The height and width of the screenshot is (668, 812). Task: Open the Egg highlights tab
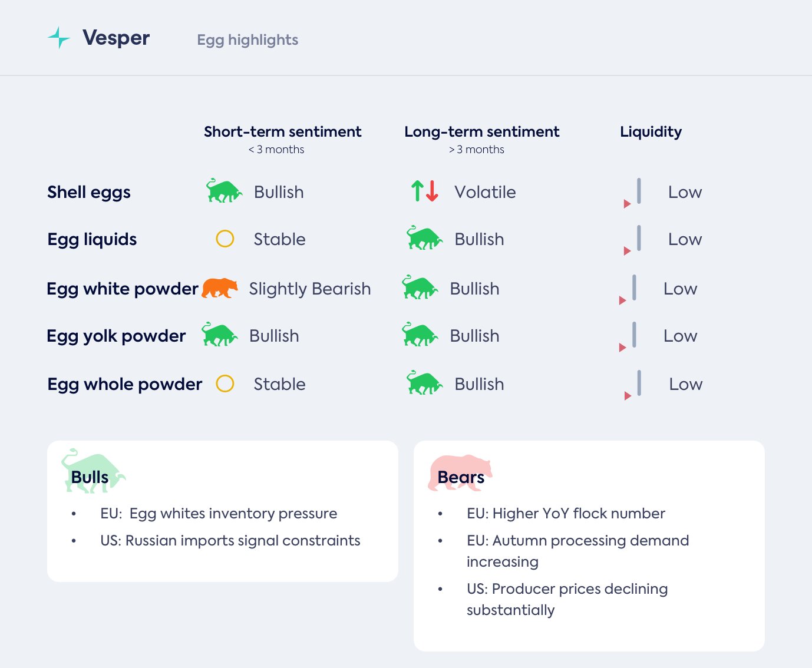click(x=247, y=39)
